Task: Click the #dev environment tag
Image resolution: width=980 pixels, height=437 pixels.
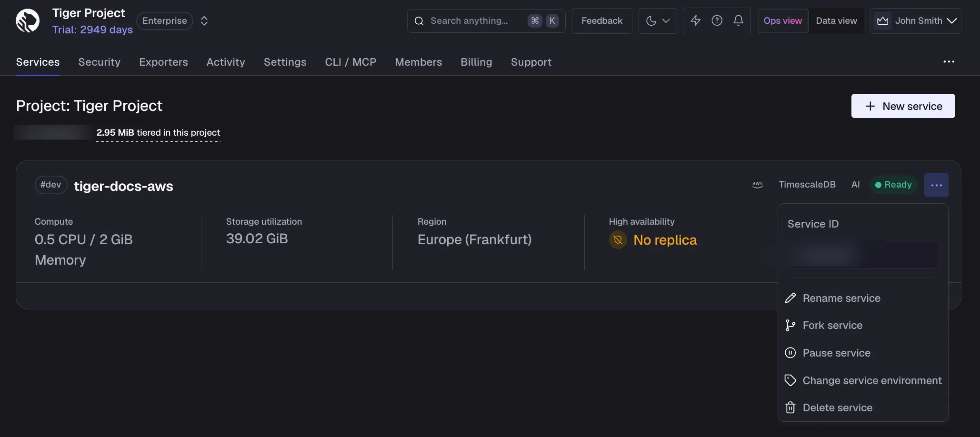Action: (51, 185)
